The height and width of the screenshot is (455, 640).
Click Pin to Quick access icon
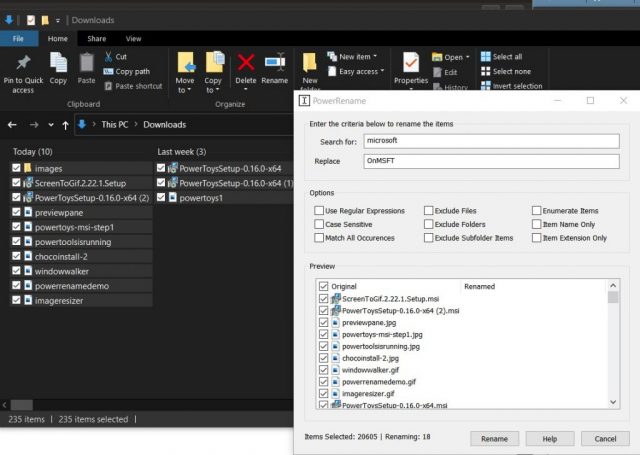click(23, 63)
